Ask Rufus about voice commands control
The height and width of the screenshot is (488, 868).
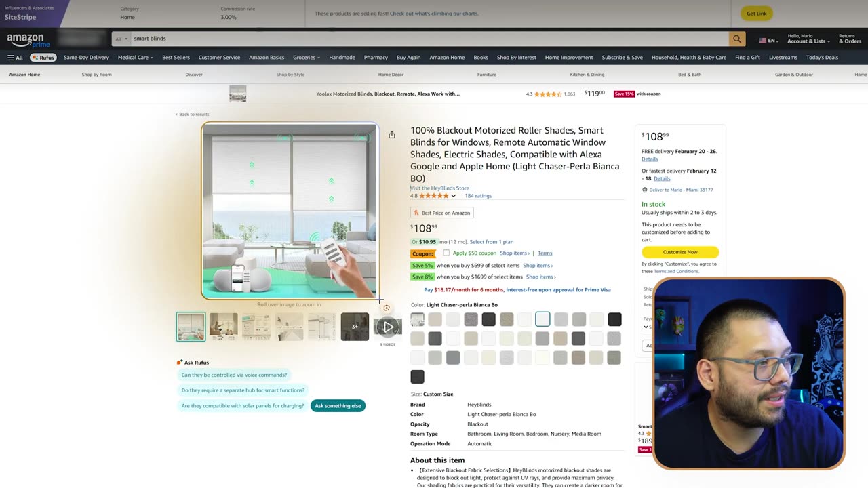point(234,375)
